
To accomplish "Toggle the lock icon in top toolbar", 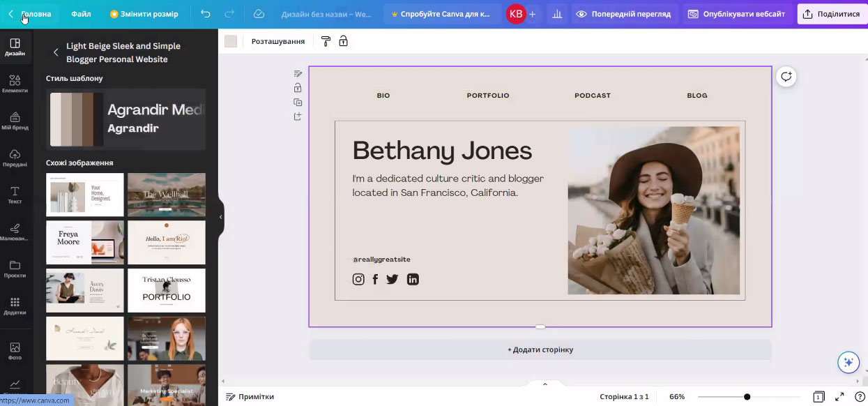I will [x=343, y=41].
